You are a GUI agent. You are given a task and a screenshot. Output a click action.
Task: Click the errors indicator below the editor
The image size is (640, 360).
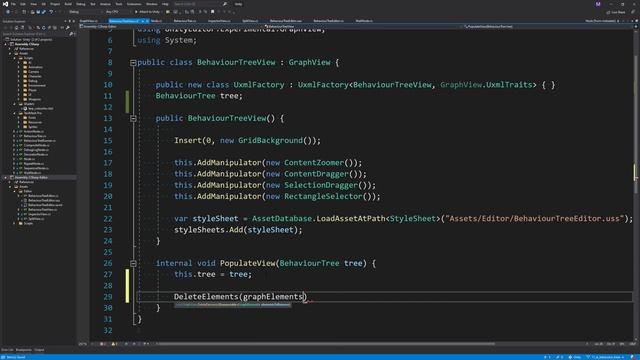(103, 344)
